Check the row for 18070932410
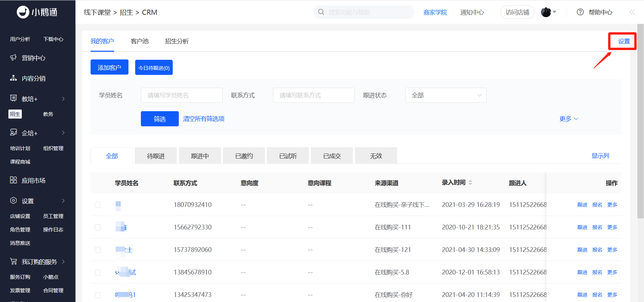 (x=98, y=205)
